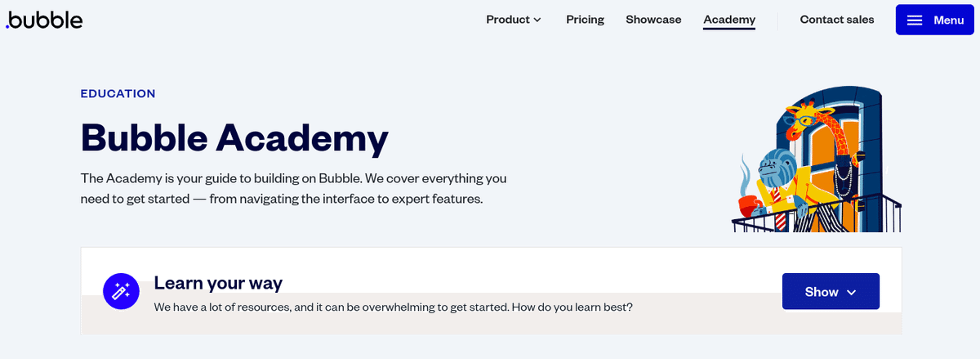Click the hamburger icon in Menu button

pos(915,20)
